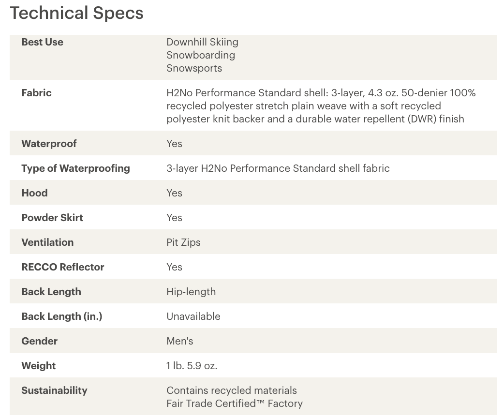Click the Technical Specs heading
504x420 pixels.
(76, 13)
